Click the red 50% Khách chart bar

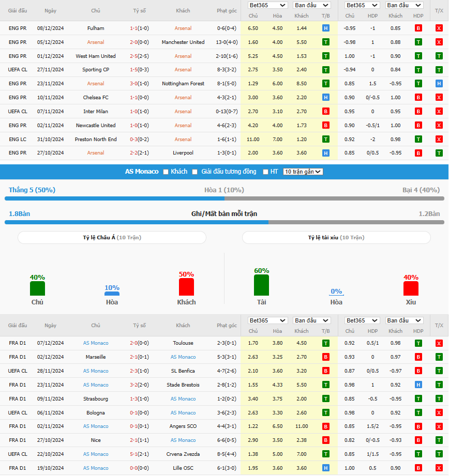(186, 287)
